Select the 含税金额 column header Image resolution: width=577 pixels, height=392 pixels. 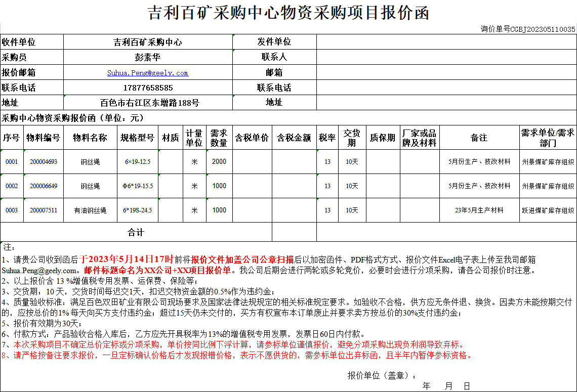point(294,138)
